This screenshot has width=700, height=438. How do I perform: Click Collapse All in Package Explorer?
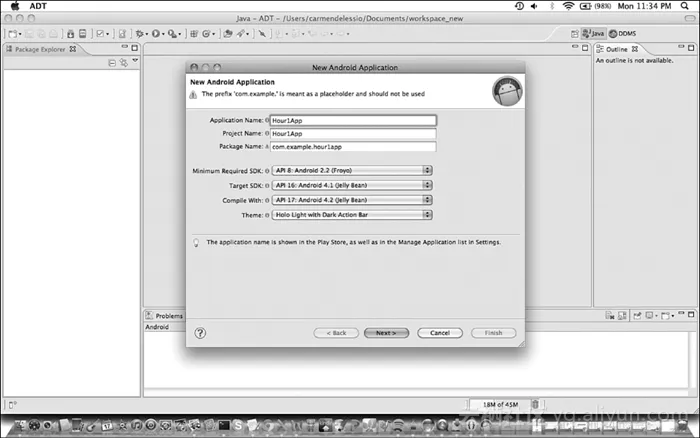(112, 63)
